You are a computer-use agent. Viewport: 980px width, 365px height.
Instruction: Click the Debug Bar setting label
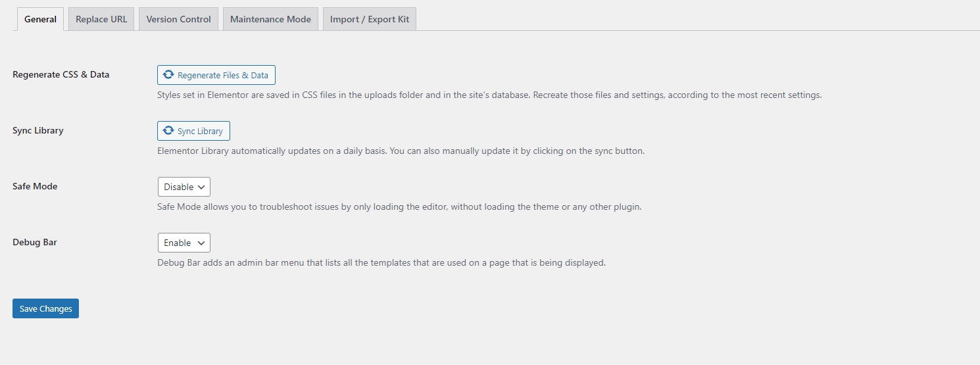[35, 242]
